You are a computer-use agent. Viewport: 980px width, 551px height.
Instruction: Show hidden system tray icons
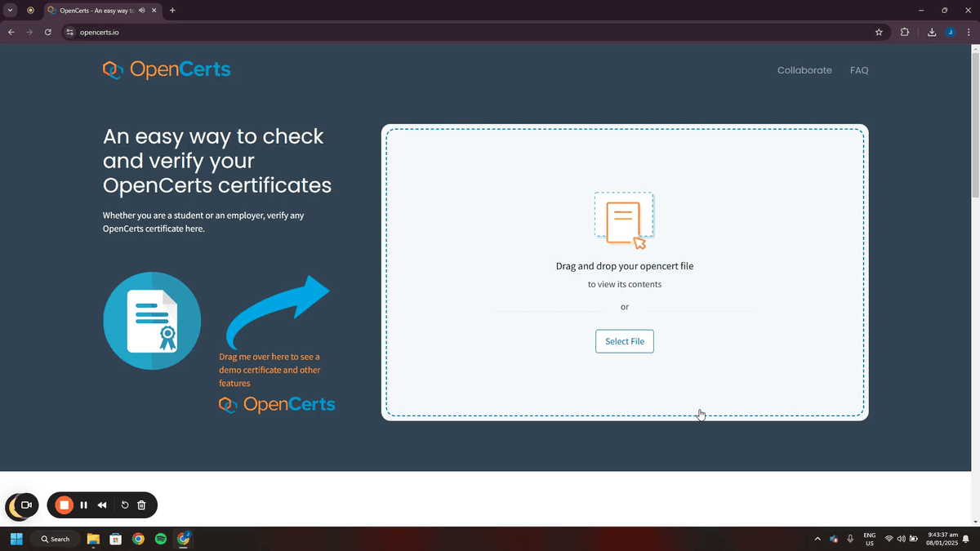(x=817, y=539)
